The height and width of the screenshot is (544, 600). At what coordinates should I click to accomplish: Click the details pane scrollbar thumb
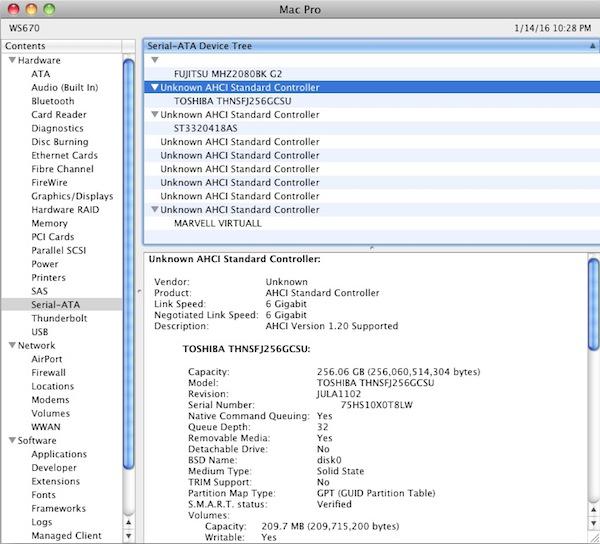pos(594,305)
